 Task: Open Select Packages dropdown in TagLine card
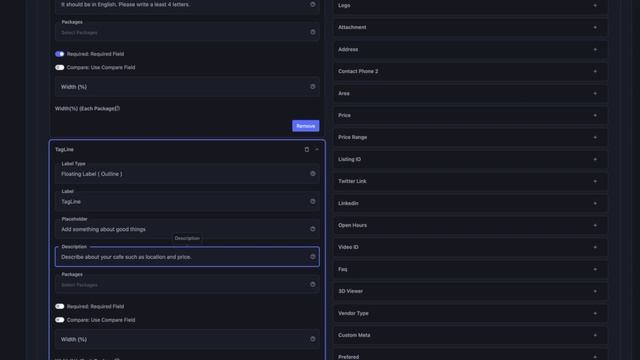coord(187,284)
